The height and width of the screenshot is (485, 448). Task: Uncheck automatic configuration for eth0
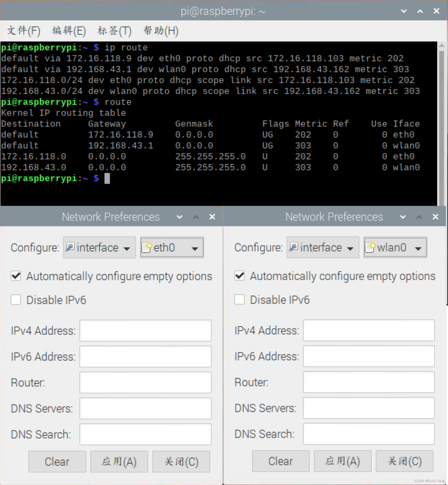(x=16, y=276)
